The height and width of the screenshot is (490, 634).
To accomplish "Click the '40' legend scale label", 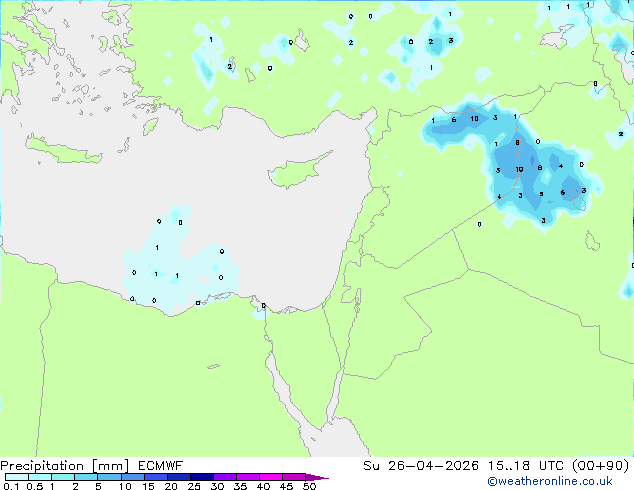I will 263,486.
